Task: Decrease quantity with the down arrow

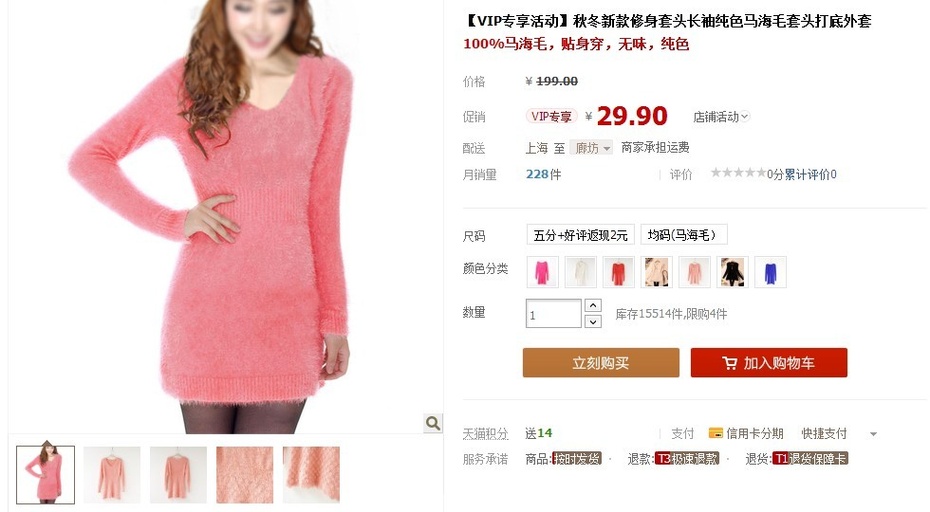Action: pos(593,322)
